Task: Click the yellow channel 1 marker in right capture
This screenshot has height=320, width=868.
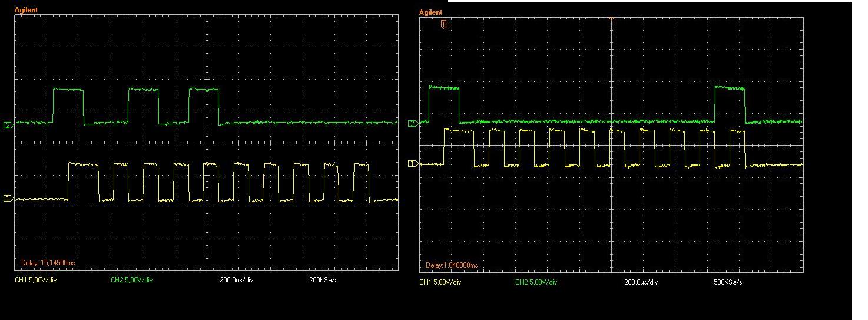Action: tap(413, 163)
